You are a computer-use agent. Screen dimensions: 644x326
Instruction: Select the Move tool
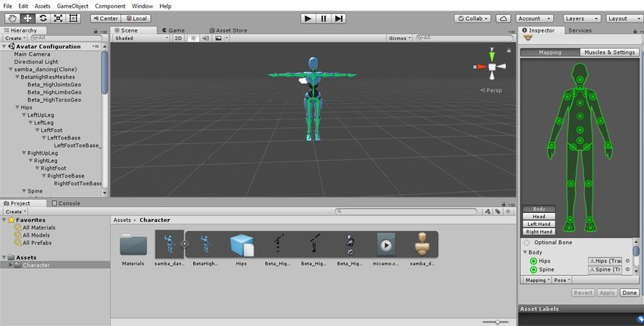click(27, 18)
